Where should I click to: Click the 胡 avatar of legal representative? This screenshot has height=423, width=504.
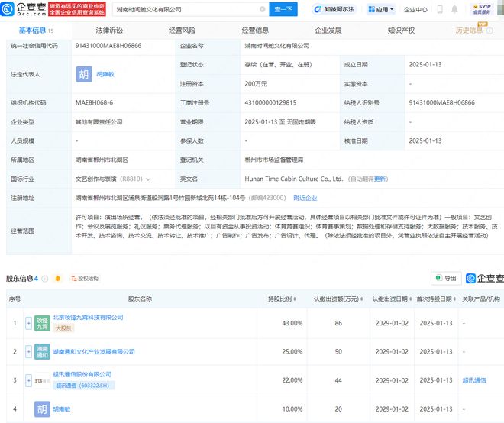[84, 74]
